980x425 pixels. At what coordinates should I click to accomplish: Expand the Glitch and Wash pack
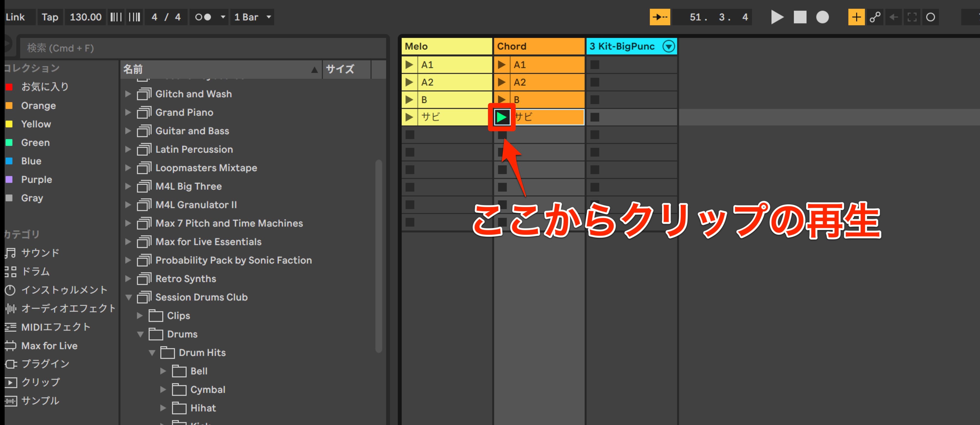[x=128, y=94]
